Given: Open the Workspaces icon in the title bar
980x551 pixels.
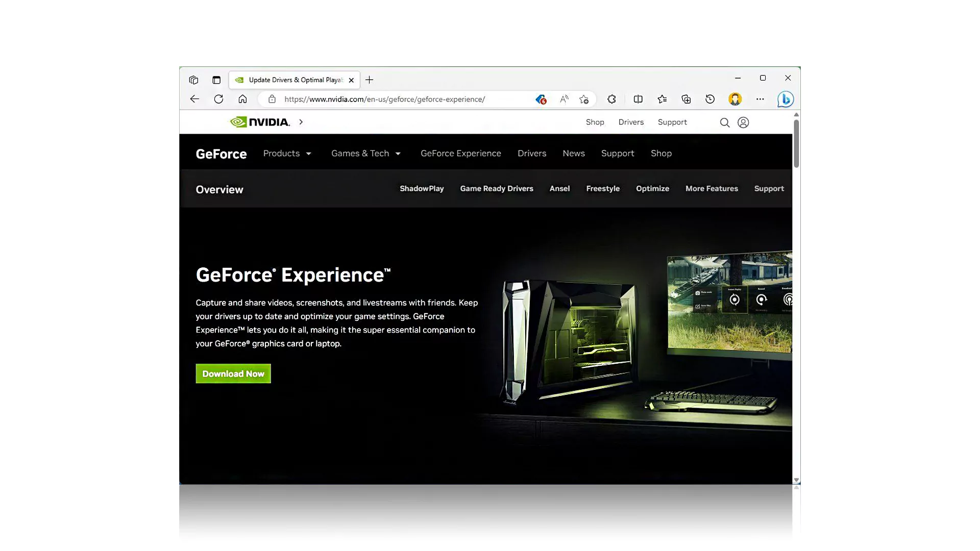Looking at the screenshot, I should pyautogui.click(x=193, y=80).
